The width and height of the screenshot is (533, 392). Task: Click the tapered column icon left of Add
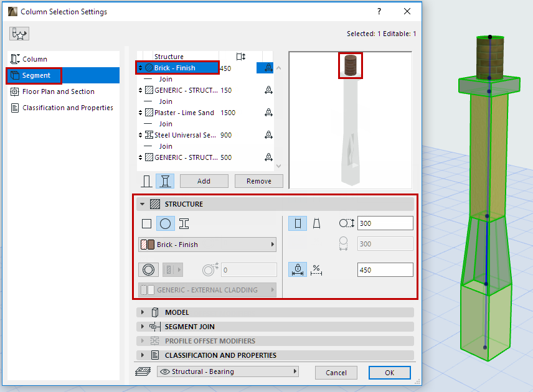coord(166,180)
